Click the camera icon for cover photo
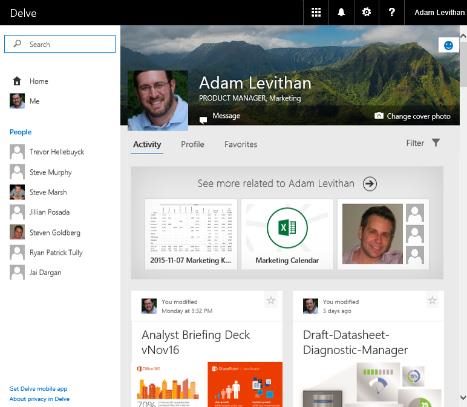This screenshot has width=467, height=407. tap(379, 116)
